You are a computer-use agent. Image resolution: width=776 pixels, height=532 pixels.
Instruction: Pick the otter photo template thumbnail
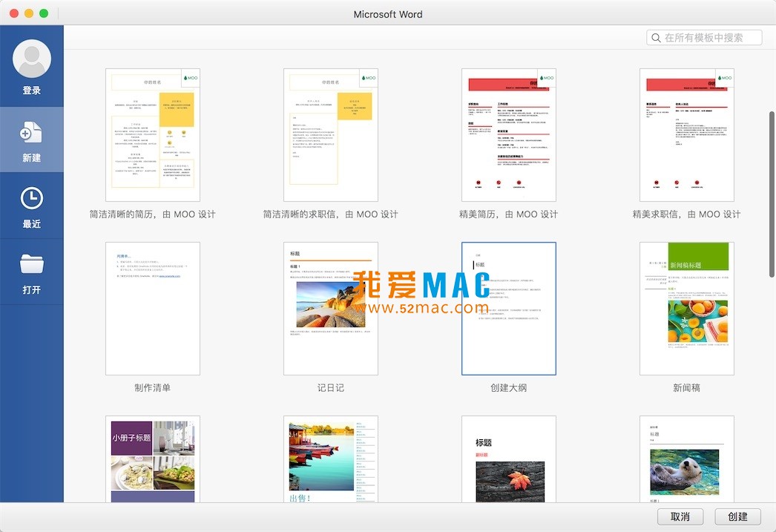click(687, 459)
